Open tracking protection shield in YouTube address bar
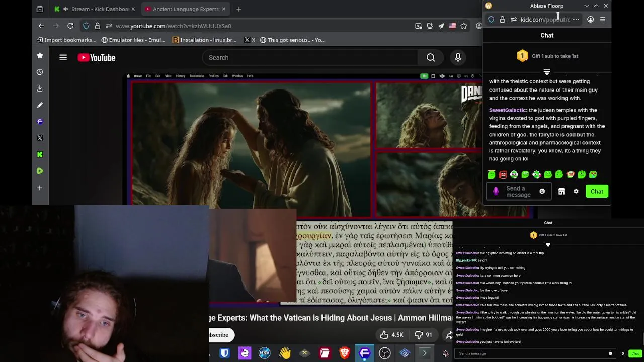Viewport: 644px width, 362px height. pyautogui.click(x=86, y=26)
